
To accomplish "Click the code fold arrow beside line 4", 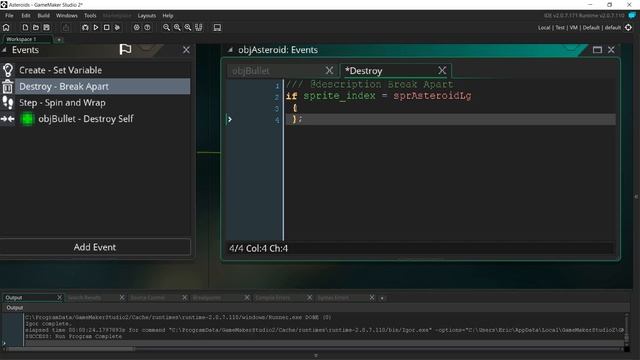I will pos(230,119).
